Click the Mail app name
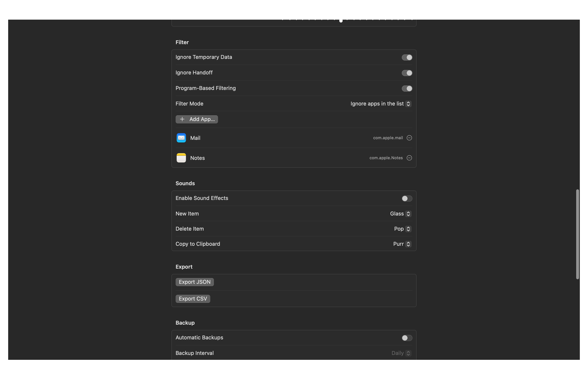The image size is (588, 368). click(x=195, y=138)
